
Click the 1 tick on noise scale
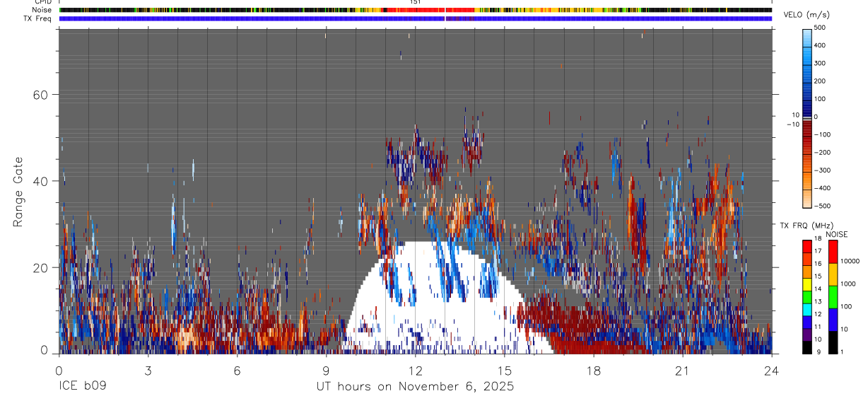(x=842, y=352)
